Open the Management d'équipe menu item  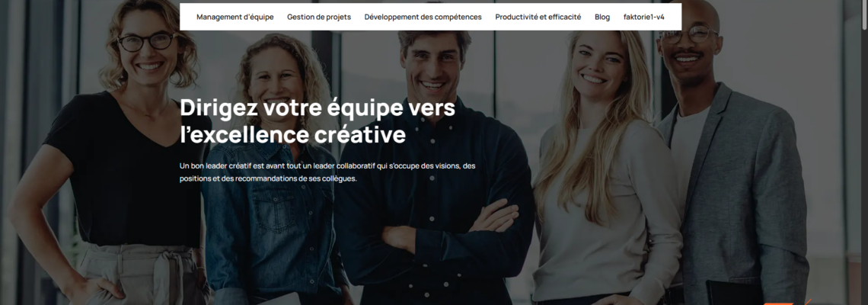pyautogui.click(x=235, y=18)
